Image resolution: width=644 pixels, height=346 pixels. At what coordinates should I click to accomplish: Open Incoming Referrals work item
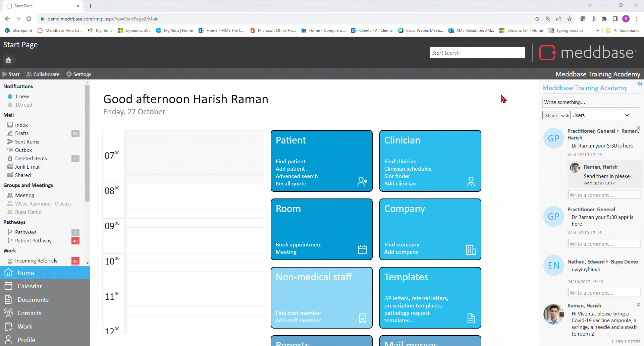[x=36, y=261]
